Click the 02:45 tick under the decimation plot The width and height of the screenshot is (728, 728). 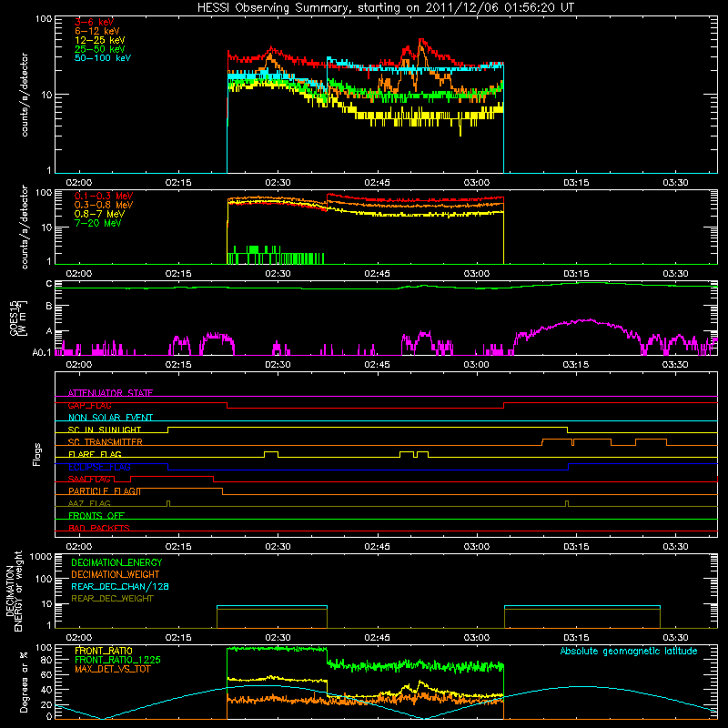377,638
